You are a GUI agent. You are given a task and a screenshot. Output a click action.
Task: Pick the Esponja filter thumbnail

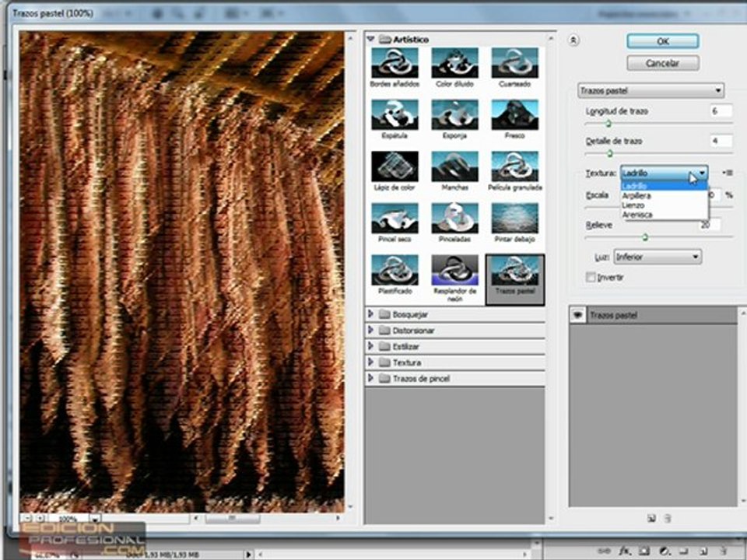(454, 115)
